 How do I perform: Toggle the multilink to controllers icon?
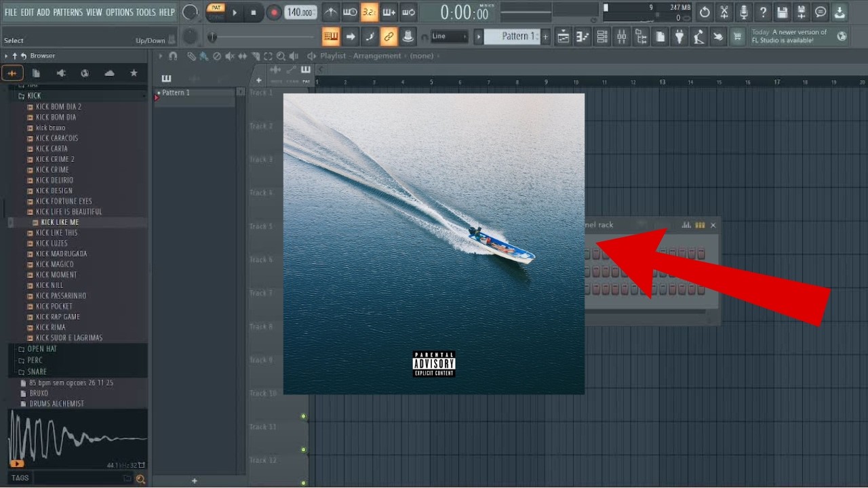(x=389, y=37)
